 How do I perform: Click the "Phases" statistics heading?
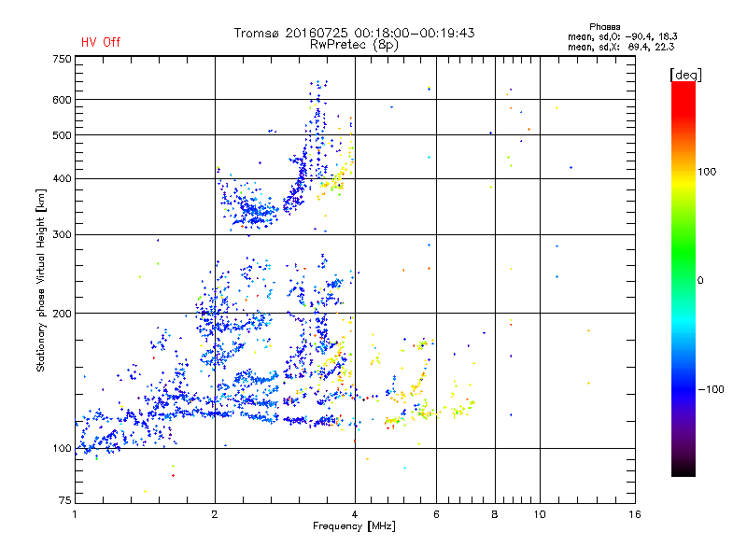tap(604, 27)
